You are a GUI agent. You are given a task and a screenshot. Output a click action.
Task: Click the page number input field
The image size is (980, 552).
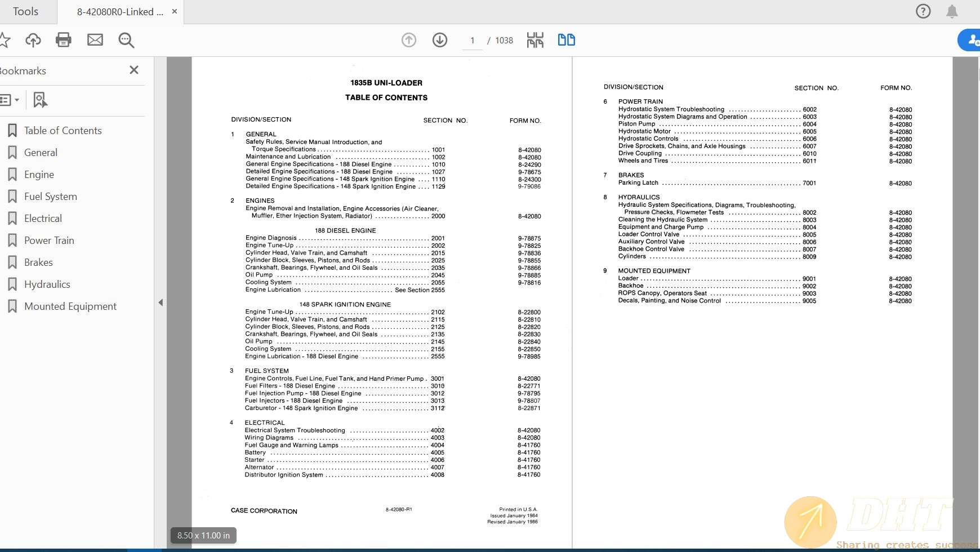[x=473, y=41]
